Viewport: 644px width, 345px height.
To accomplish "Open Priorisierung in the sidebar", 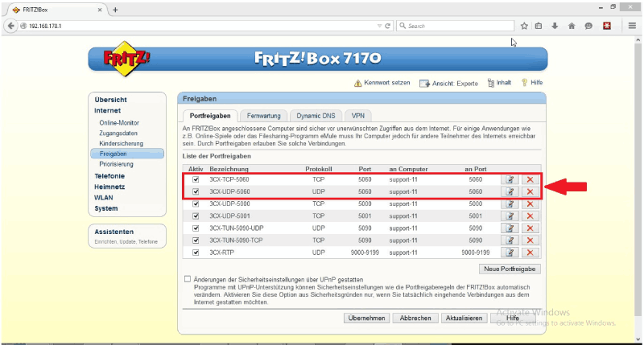I will (116, 164).
